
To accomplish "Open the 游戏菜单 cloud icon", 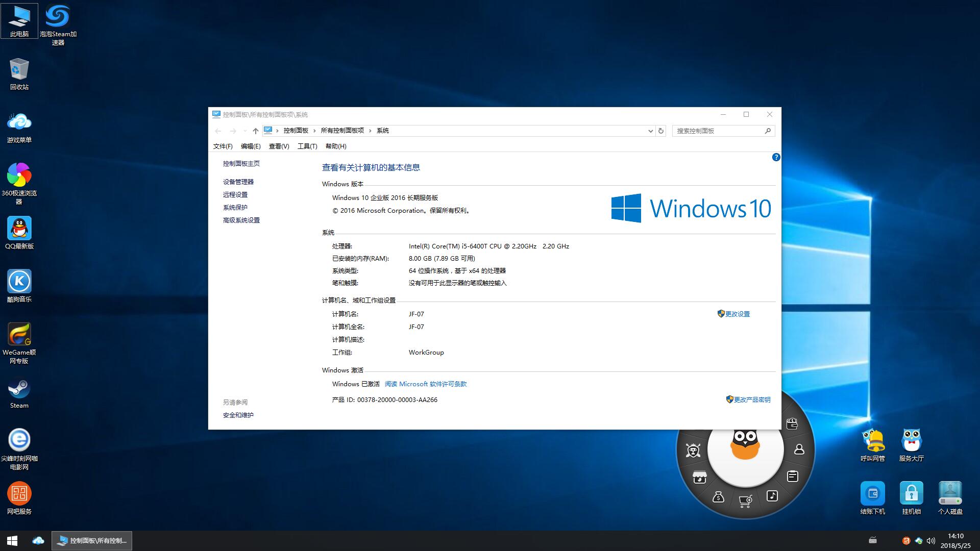I will [x=19, y=127].
